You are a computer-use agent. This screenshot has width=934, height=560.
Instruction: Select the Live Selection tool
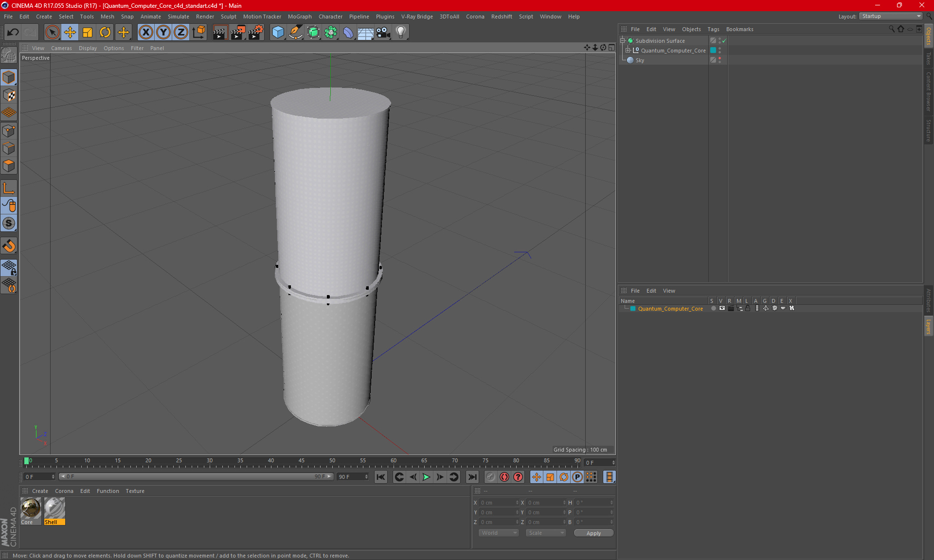(52, 33)
